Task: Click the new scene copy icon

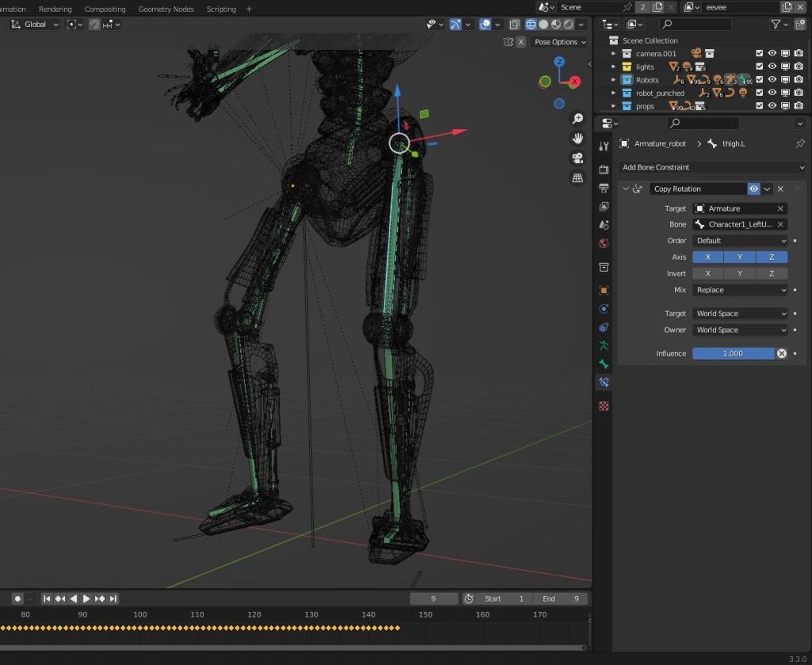Action: (657, 7)
